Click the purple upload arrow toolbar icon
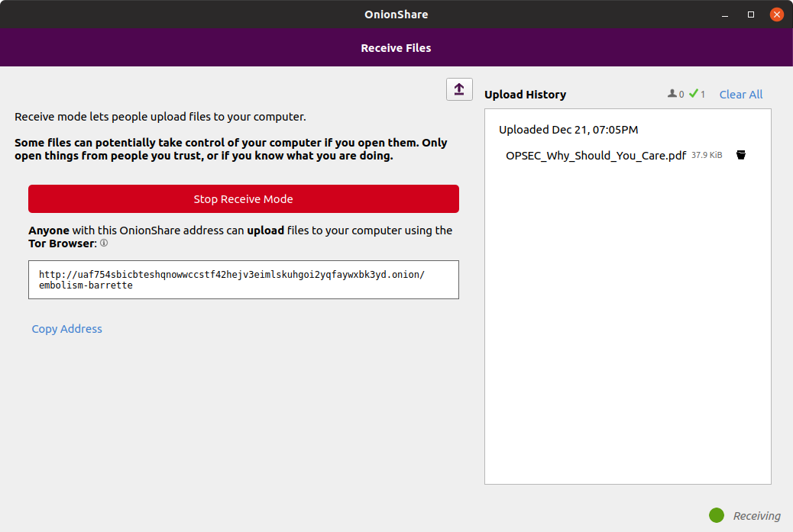Image resolution: width=793 pixels, height=532 pixels. point(459,89)
